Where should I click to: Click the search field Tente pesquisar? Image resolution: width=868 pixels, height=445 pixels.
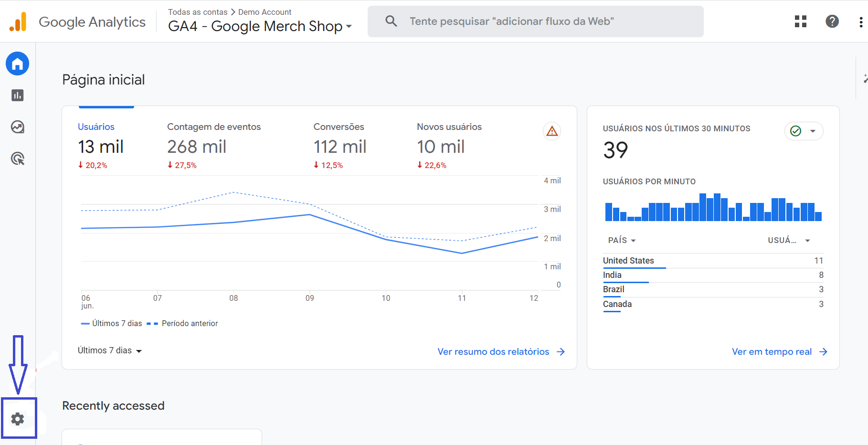[536, 21]
